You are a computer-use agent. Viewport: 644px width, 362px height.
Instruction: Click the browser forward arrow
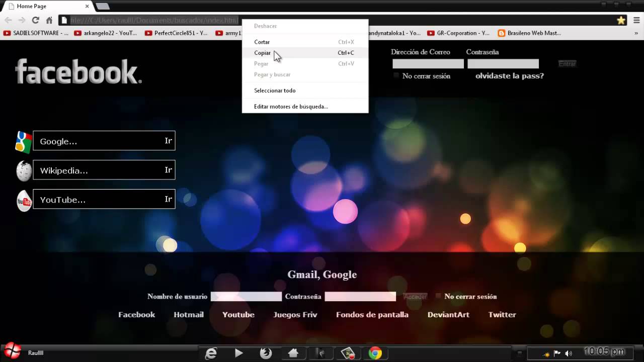tap(22, 20)
